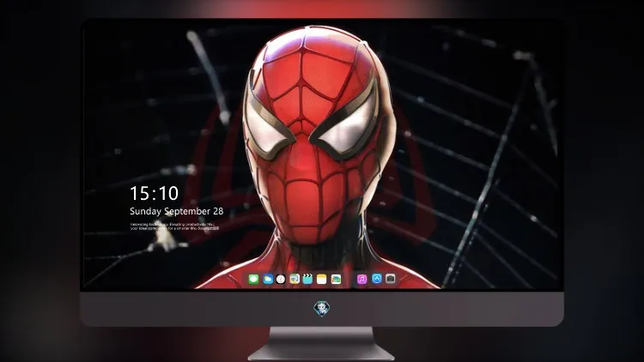The height and width of the screenshot is (362, 644).
Task: Click the Sunday September 28 date
Action: click(177, 211)
